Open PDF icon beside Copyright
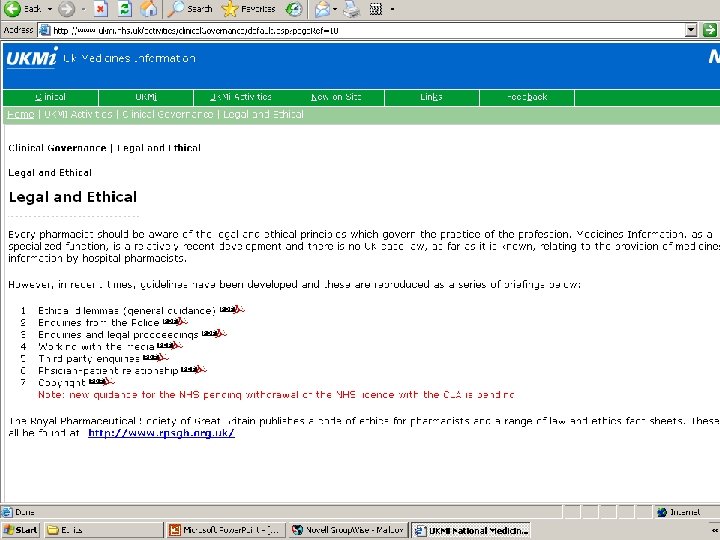Viewport: 720px width, 540px height. tap(101, 381)
